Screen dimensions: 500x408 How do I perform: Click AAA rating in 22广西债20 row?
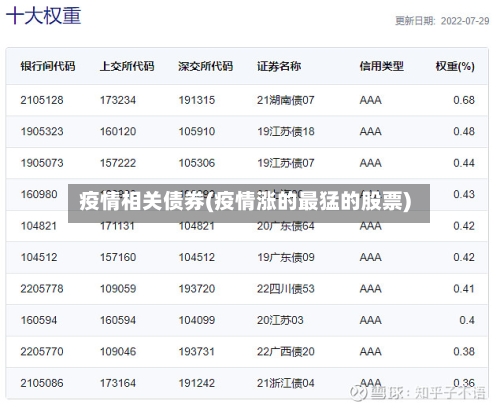(x=370, y=352)
